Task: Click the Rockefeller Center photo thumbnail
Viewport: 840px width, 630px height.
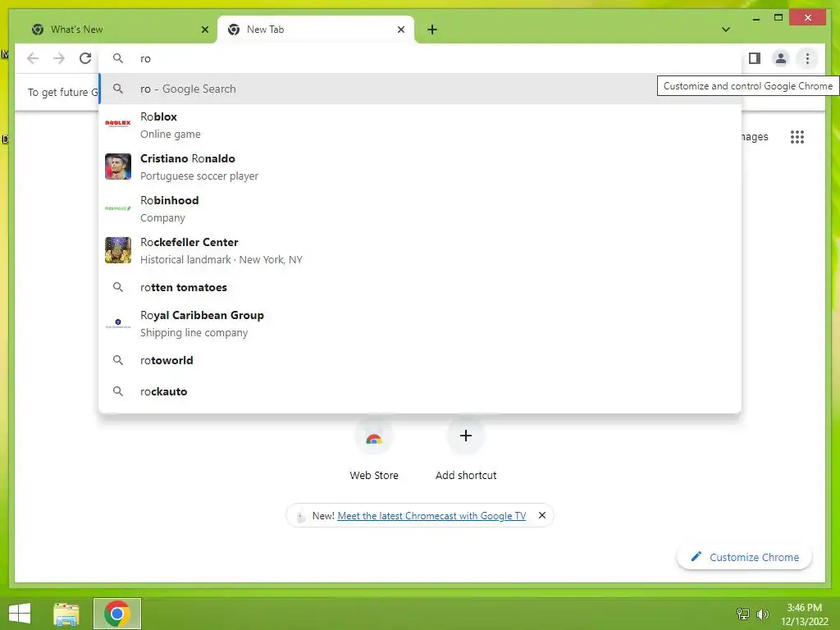Action: point(118,250)
